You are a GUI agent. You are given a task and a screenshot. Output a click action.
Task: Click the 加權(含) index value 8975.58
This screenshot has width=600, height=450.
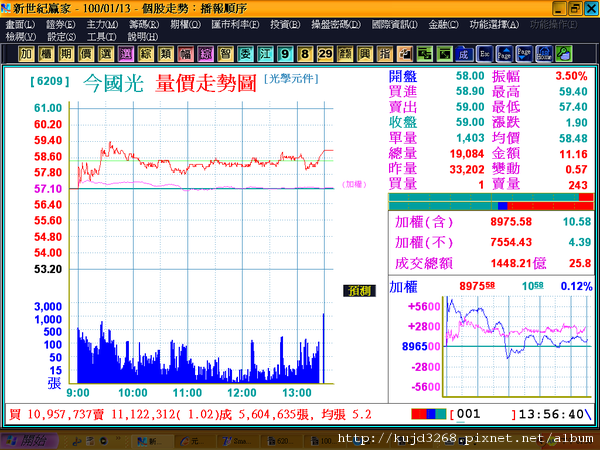click(511, 222)
